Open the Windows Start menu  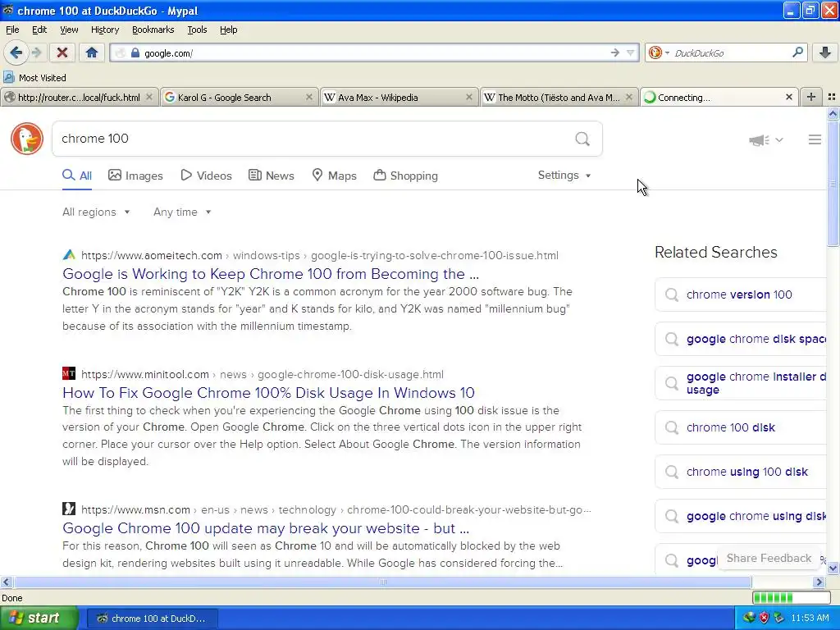click(x=39, y=619)
